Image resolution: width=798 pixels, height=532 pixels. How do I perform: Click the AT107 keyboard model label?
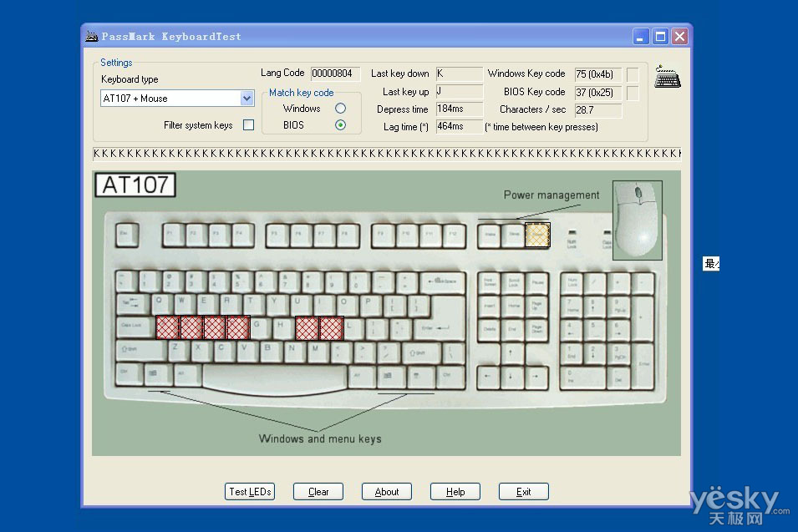click(135, 185)
